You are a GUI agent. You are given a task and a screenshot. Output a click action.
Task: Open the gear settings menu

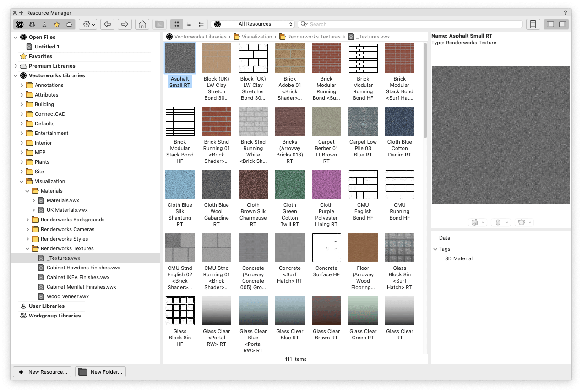pos(88,24)
